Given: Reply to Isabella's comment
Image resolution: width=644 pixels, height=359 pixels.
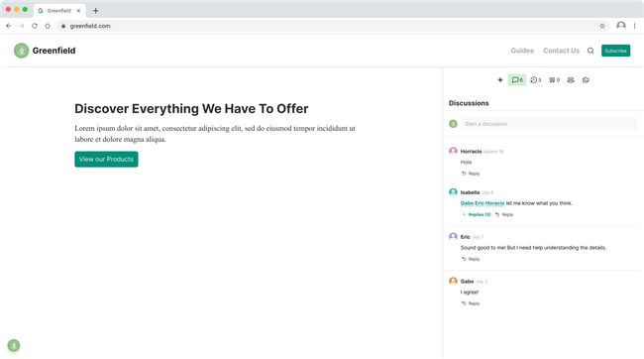Looking at the screenshot, I should pos(504,214).
